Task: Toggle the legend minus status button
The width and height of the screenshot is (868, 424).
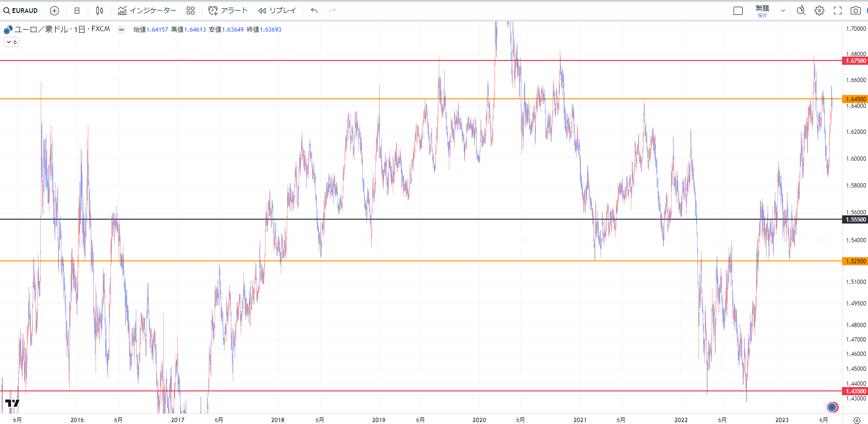Action: click(x=121, y=30)
